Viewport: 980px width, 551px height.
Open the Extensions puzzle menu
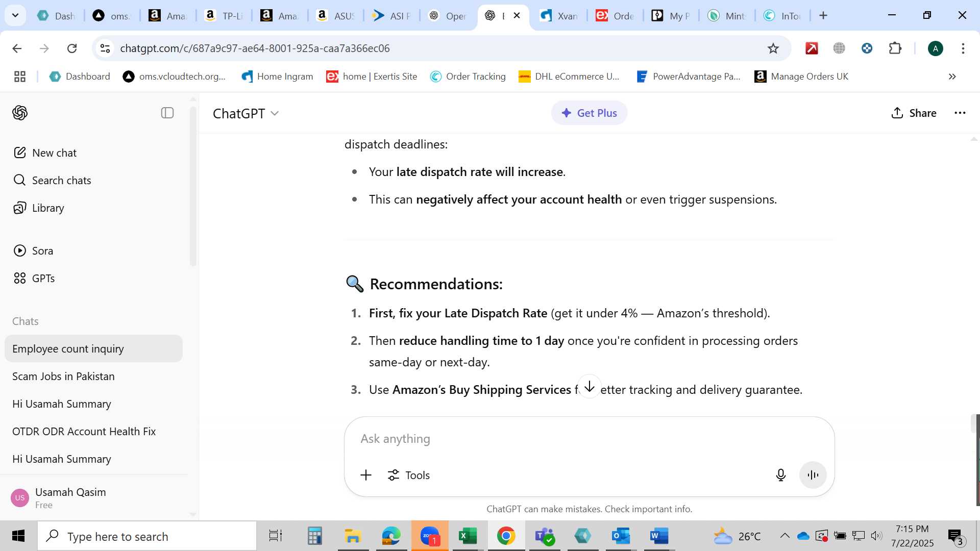(x=895, y=48)
